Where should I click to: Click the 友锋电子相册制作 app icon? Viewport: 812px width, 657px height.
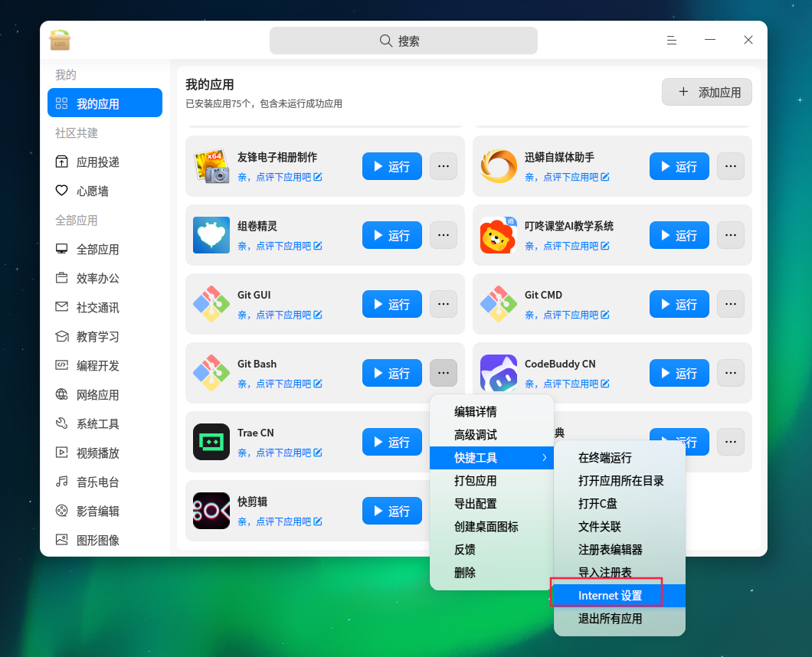(x=211, y=166)
